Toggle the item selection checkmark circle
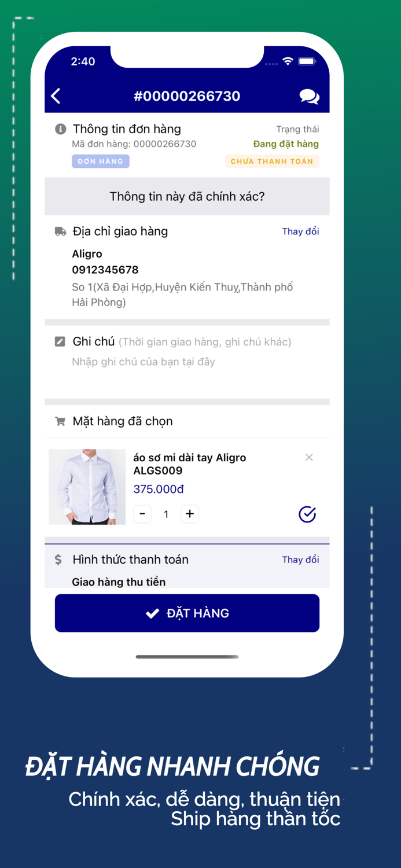Viewport: 401px width, 868px height. point(307,514)
